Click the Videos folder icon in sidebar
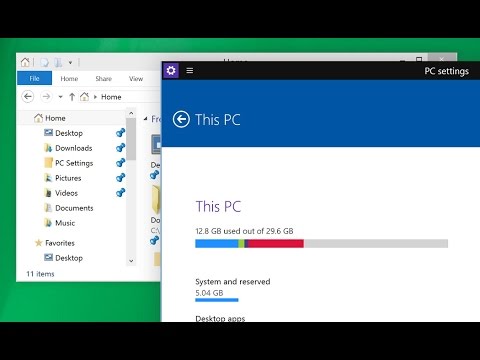 pyautogui.click(x=48, y=193)
